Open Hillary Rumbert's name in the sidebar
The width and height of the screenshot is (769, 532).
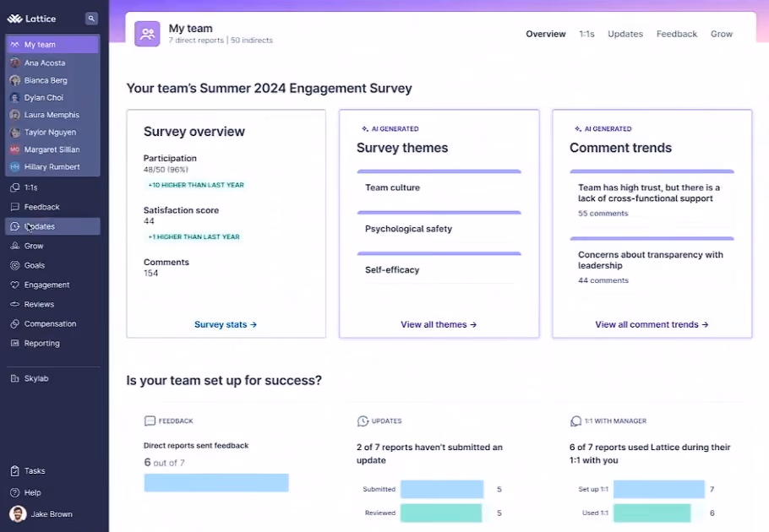coord(52,166)
